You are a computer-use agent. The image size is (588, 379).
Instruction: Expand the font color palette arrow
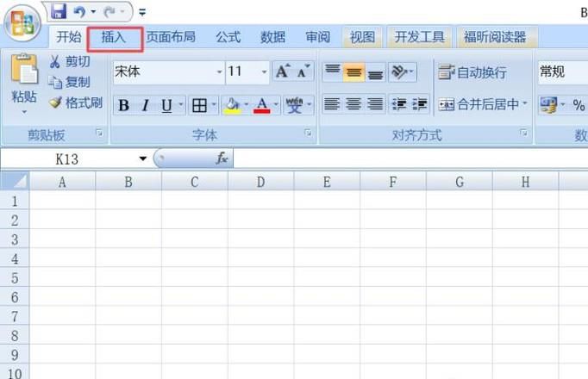tap(276, 104)
